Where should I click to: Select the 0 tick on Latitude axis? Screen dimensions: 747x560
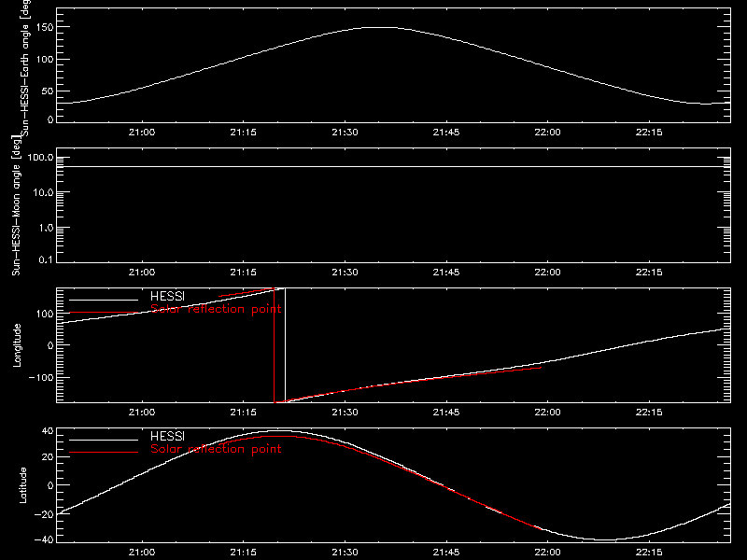(50, 485)
